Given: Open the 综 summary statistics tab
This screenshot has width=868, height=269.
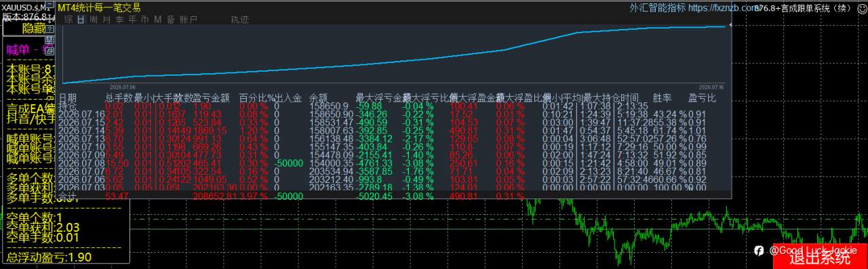Looking at the screenshot, I should [68, 20].
